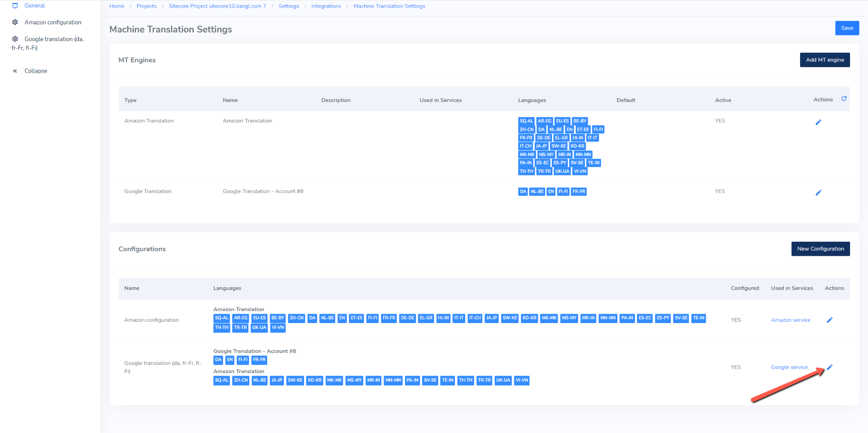This screenshot has height=433, width=868.
Task: Click Machine Translation Settings breadcrumb
Action: (x=389, y=6)
